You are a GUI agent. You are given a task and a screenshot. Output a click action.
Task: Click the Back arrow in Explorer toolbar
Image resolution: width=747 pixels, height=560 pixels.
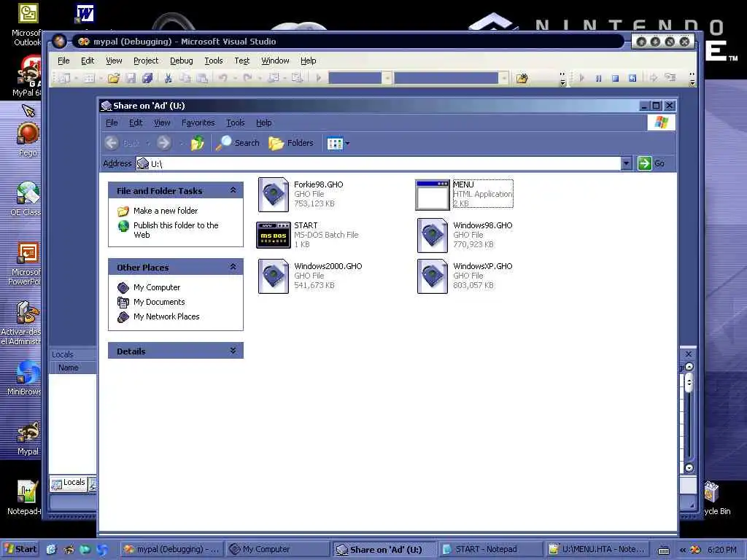pyautogui.click(x=112, y=142)
